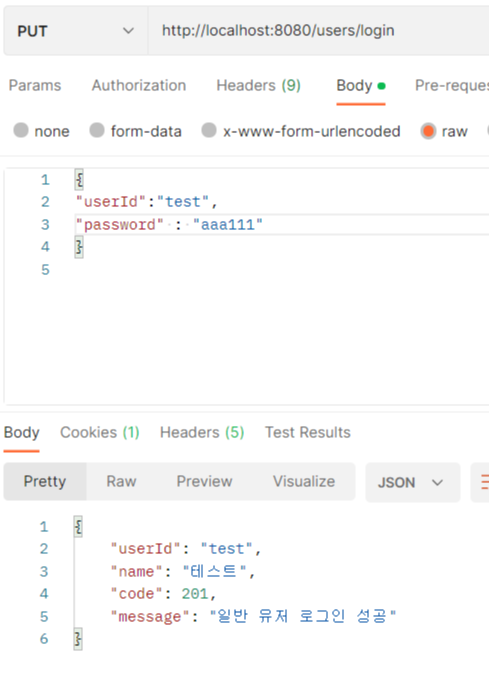Screen dimensions: 489x677
Task: Open the response Body tab
Action: pyautogui.click(x=22, y=433)
